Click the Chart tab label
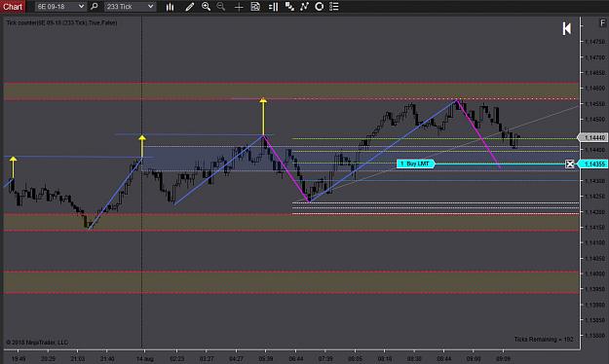Image resolution: width=609 pixels, height=364 pixels. [13, 7]
